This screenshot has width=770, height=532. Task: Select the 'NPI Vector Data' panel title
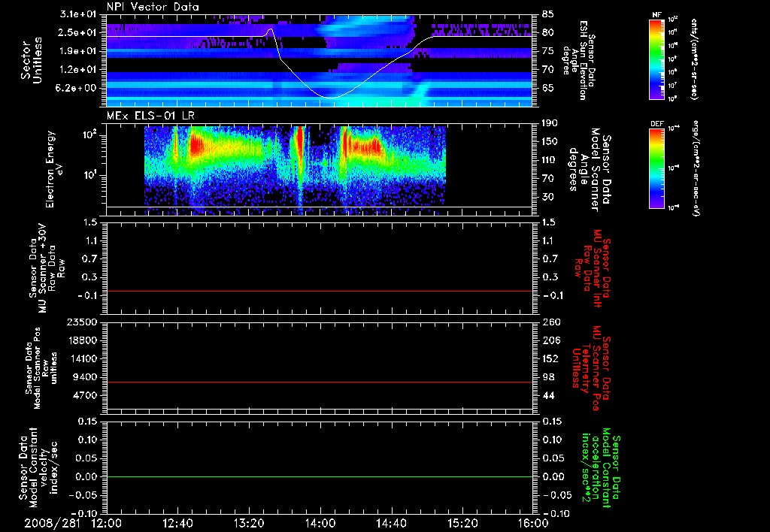coord(153,7)
